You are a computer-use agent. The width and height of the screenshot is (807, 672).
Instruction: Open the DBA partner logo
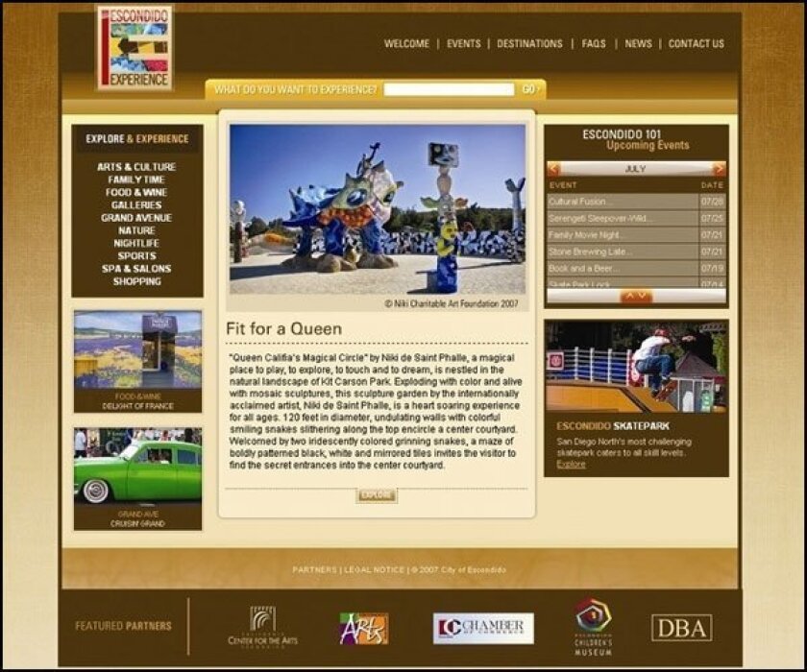coord(682,628)
